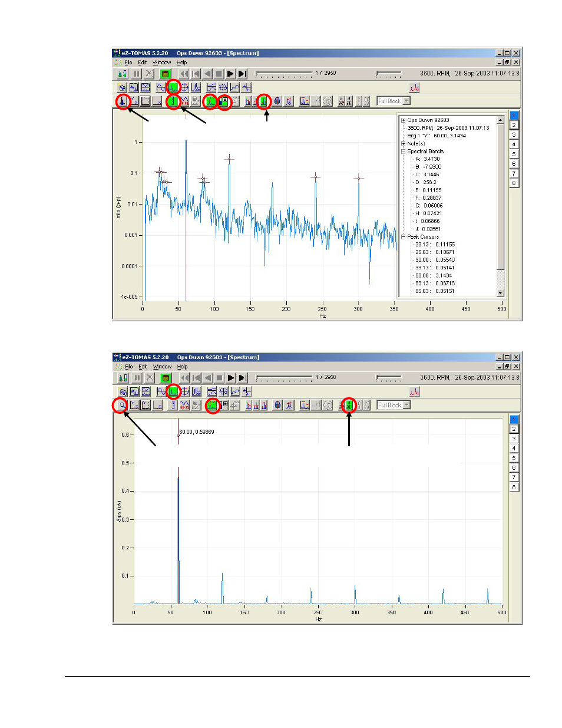Image resolution: width=562 pixels, height=728 pixels.
Task: Open Window menu in top window
Action: [161, 62]
